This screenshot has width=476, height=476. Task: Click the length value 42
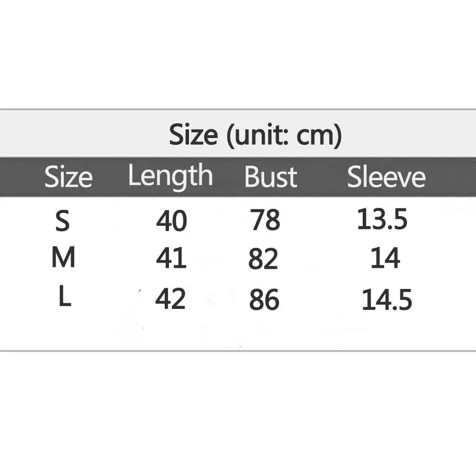pyautogui.click(x=170, y=299)
